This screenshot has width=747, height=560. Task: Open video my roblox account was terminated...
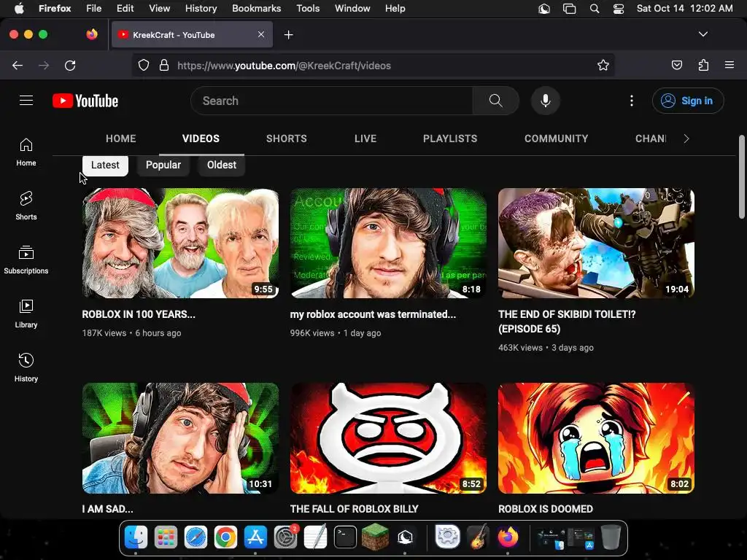pos(373,314)
